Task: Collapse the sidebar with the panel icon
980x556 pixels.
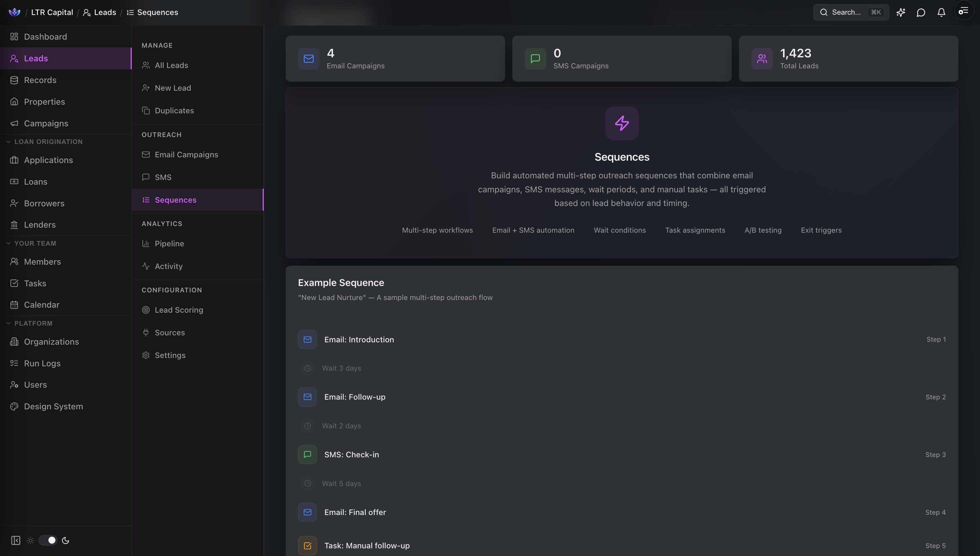Action: pyautogui.click(x=15, y=540)
